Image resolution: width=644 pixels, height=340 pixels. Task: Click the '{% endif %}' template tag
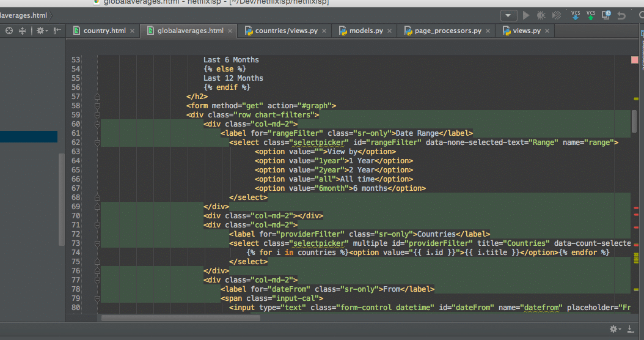[x=226, y=87]
